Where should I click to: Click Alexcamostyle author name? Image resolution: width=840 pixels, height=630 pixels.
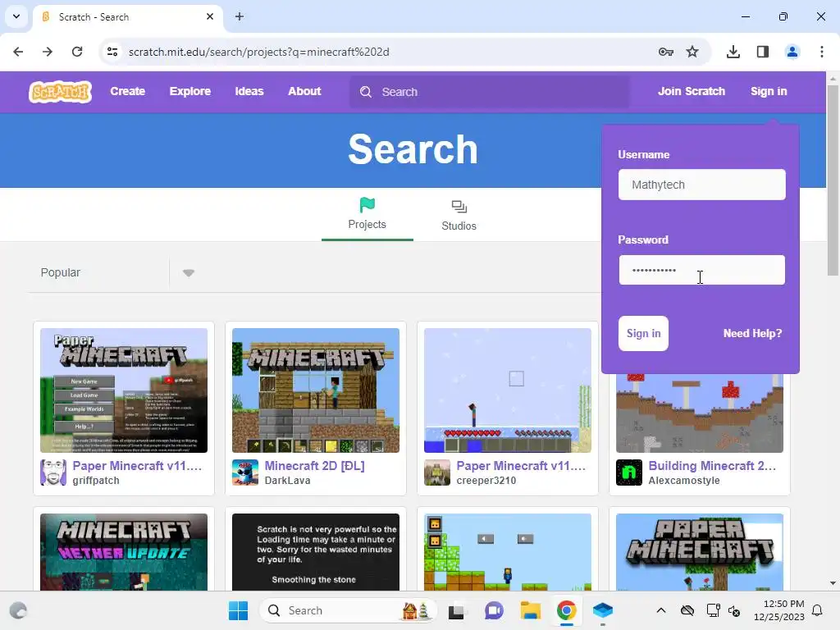(x=683, y=481)
